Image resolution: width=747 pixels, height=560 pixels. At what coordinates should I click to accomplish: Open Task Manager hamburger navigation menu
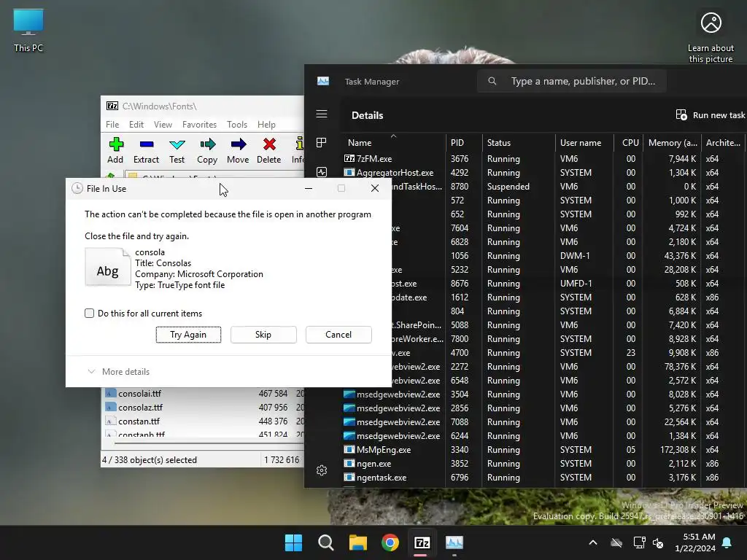[322, 114]
